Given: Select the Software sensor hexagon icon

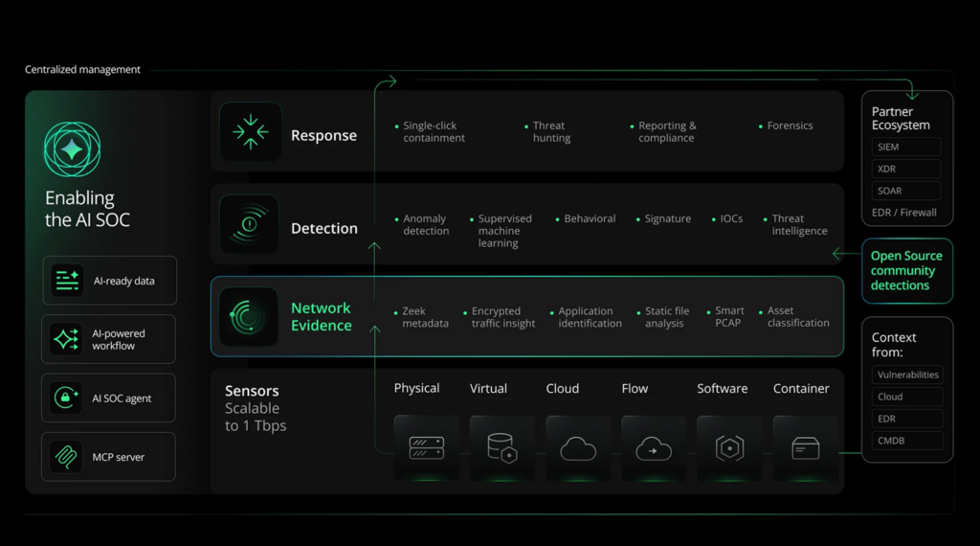Looking at the screenshot, I should click(x=729, y=447).
